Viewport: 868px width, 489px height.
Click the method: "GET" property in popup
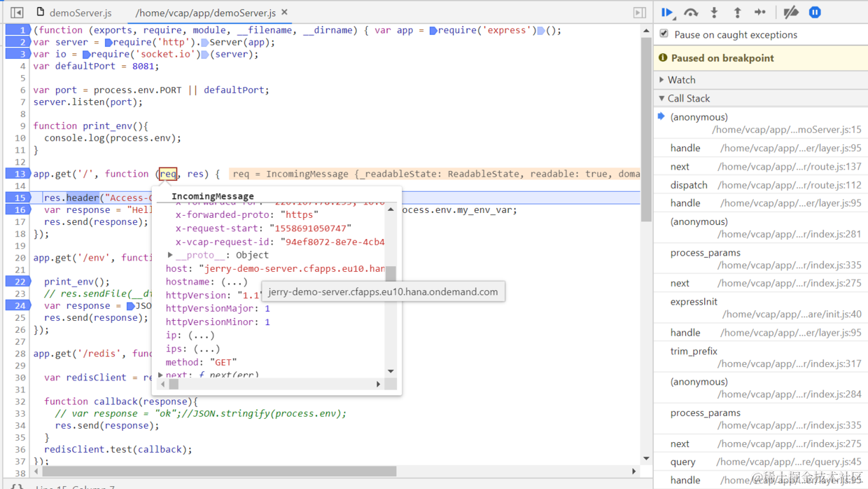[202, 362]
